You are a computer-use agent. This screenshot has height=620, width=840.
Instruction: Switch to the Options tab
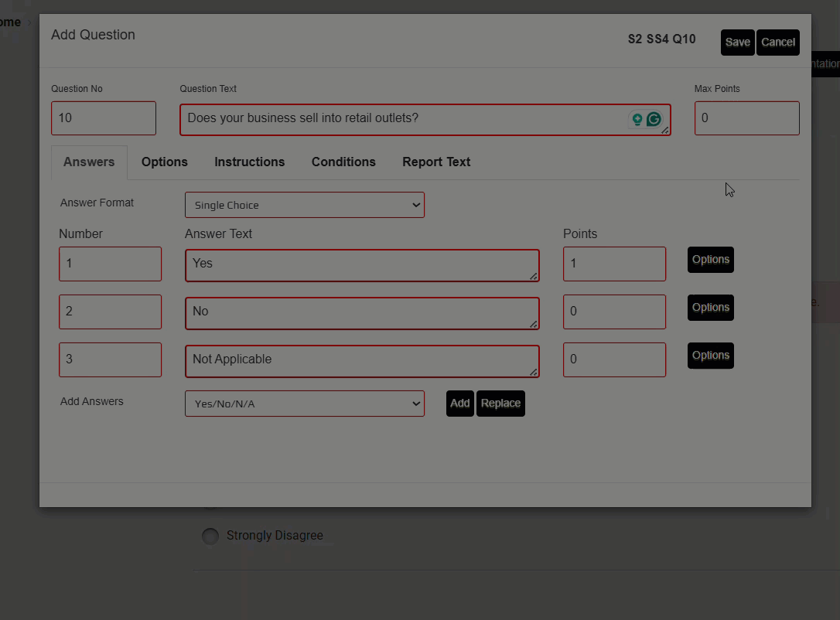pos(164,162)
